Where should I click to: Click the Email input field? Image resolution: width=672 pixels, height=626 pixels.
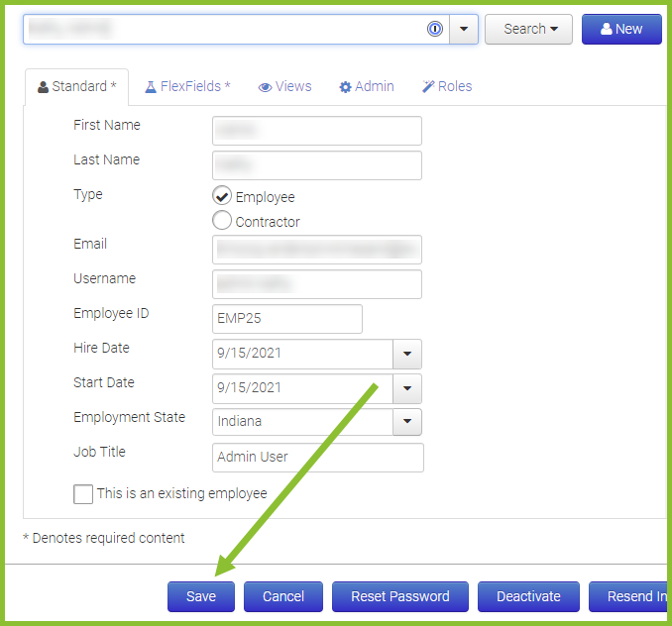pos(317,250)
